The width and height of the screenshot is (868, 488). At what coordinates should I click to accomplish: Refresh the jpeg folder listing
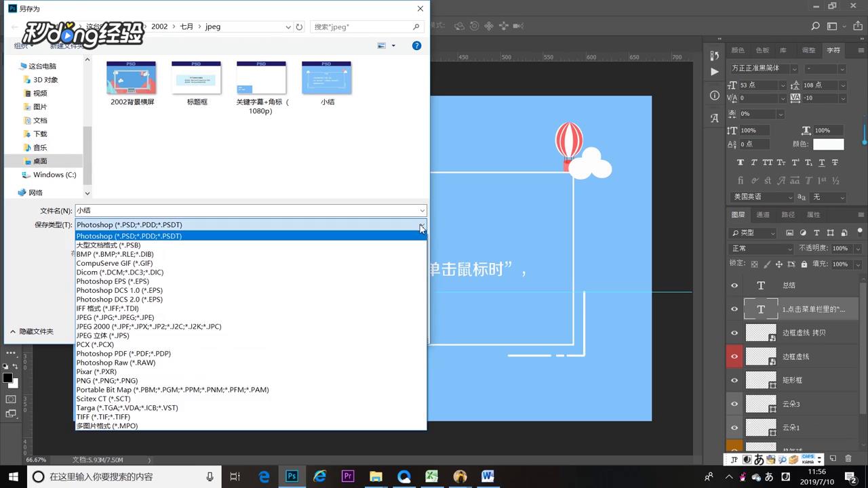(299, 27)
